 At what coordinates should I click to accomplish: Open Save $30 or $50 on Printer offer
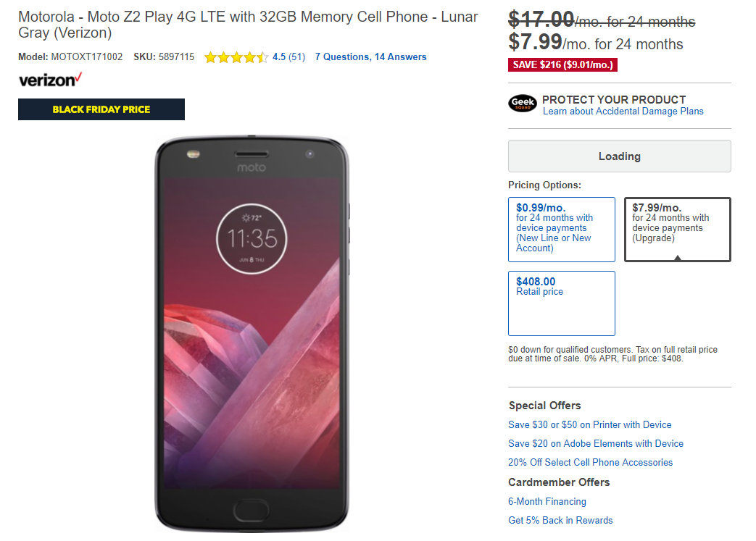pos(590,425)
